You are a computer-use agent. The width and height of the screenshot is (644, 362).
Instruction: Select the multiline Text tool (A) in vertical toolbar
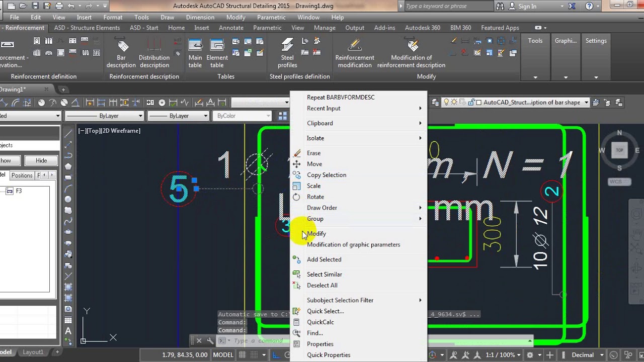[68, 331]
